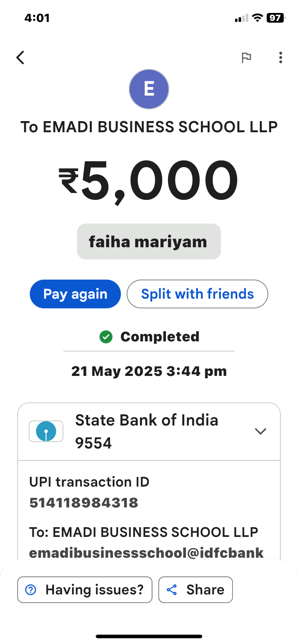
Task: Tap the Having issues? button
Action: [x=85, y=590]
